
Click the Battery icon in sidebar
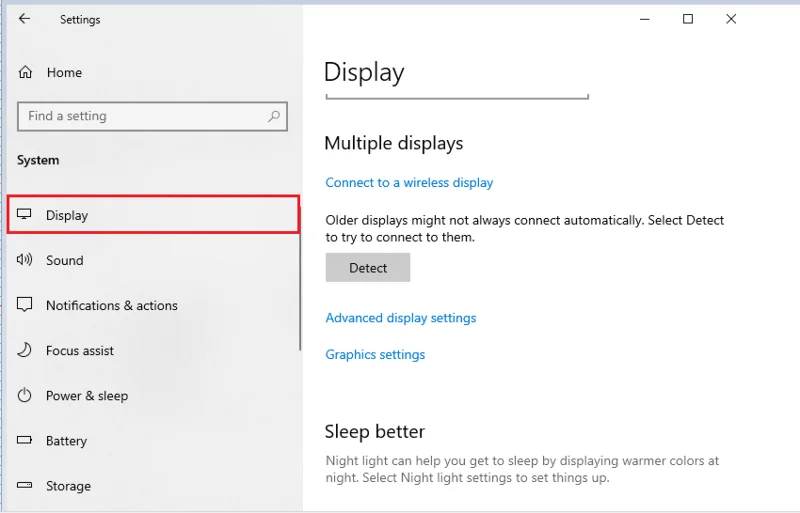pyautogui.click(x=24, y=440)
